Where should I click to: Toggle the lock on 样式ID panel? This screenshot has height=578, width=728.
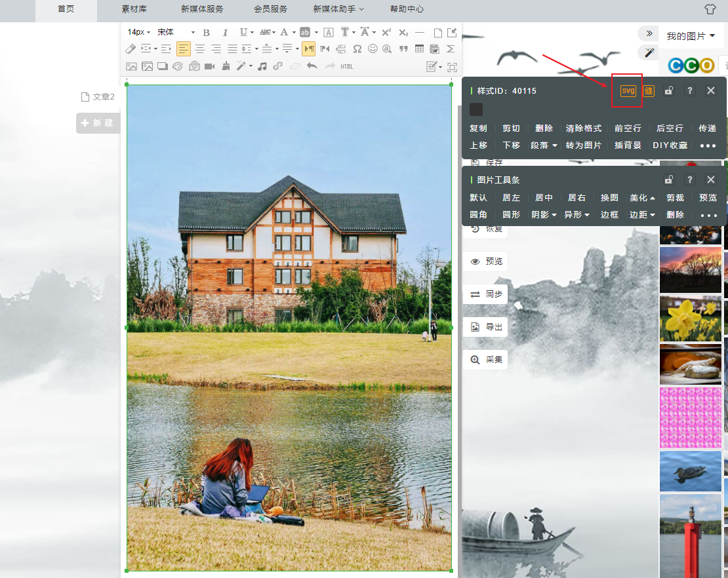click(668, 90)
